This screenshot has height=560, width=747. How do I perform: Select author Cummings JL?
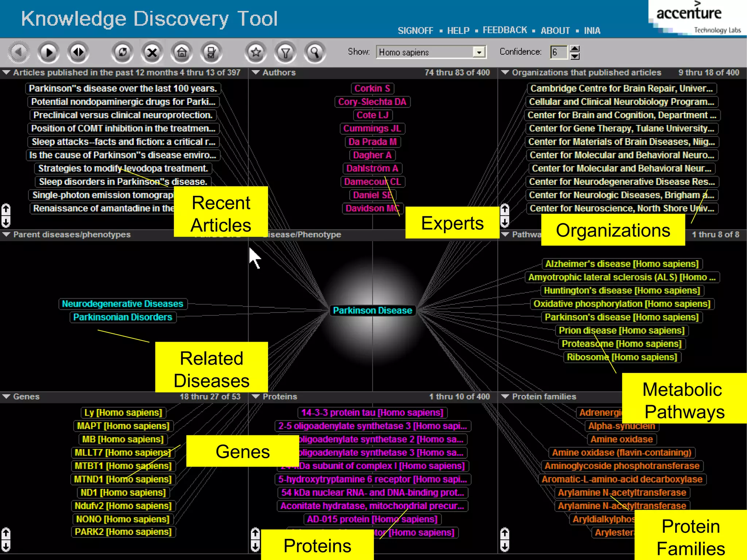coord(372,128)
